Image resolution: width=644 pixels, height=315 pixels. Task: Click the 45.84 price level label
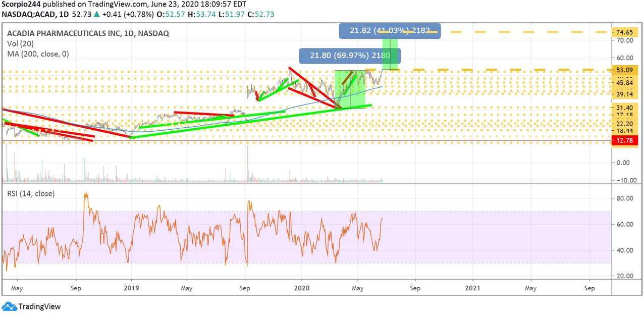pyautogui.click(x=624, y=83)
